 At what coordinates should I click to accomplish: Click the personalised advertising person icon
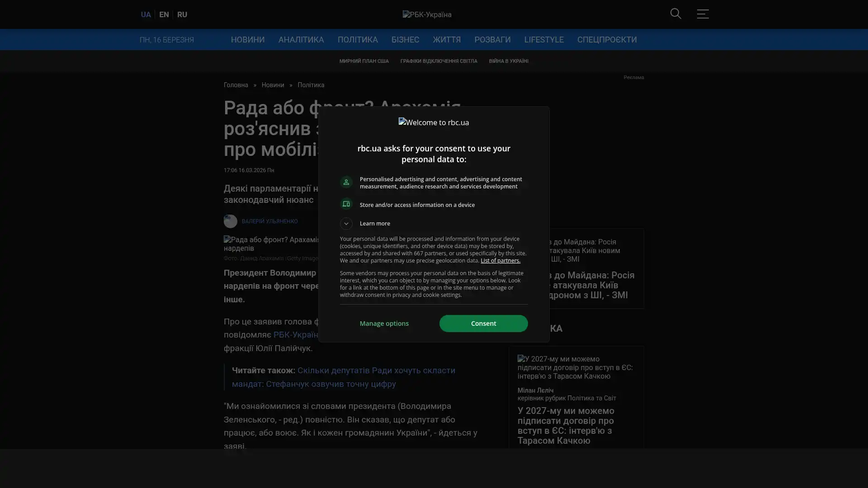click(x=346, y=182)
